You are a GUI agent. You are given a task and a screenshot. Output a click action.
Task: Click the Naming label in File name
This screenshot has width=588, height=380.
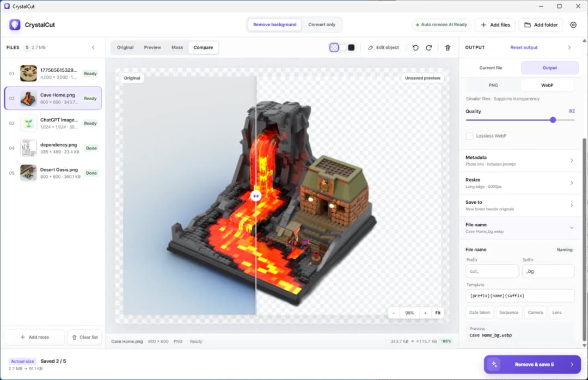(x=565, y=250)
